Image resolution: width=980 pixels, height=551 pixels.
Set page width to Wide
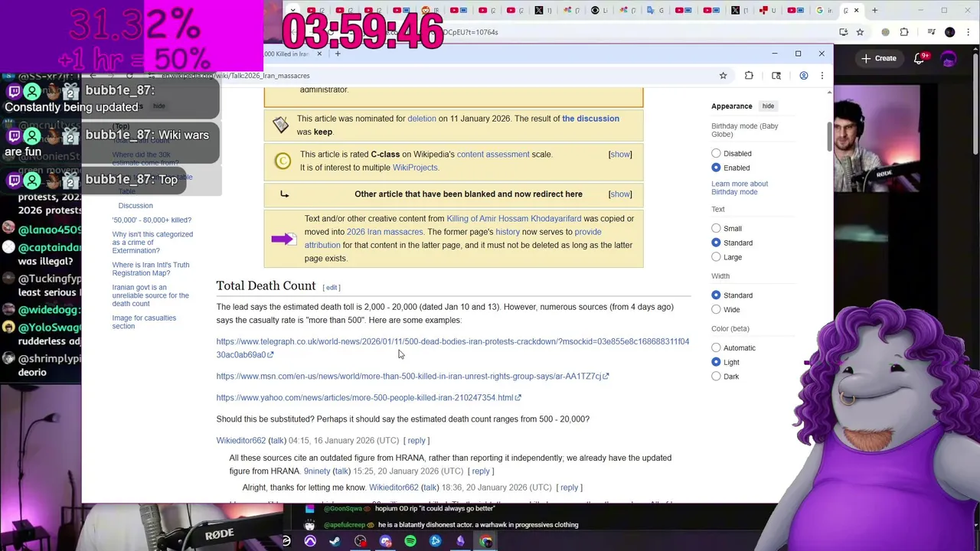pos(716,310)
